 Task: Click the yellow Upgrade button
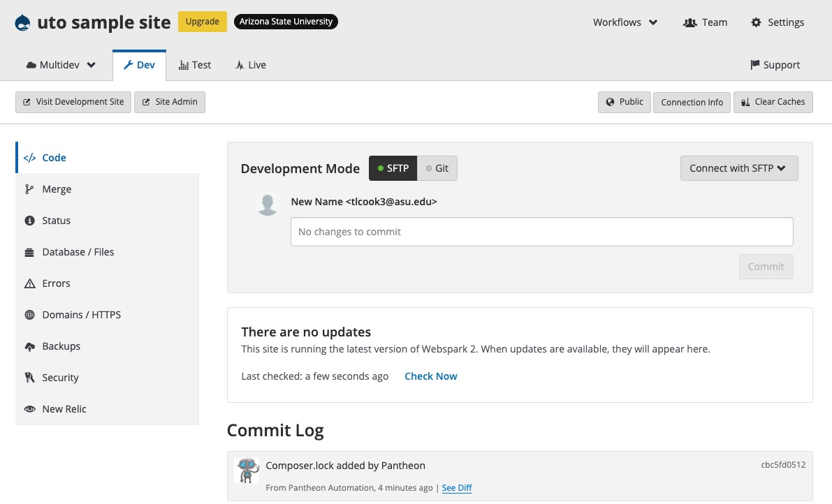click(202, 22)
